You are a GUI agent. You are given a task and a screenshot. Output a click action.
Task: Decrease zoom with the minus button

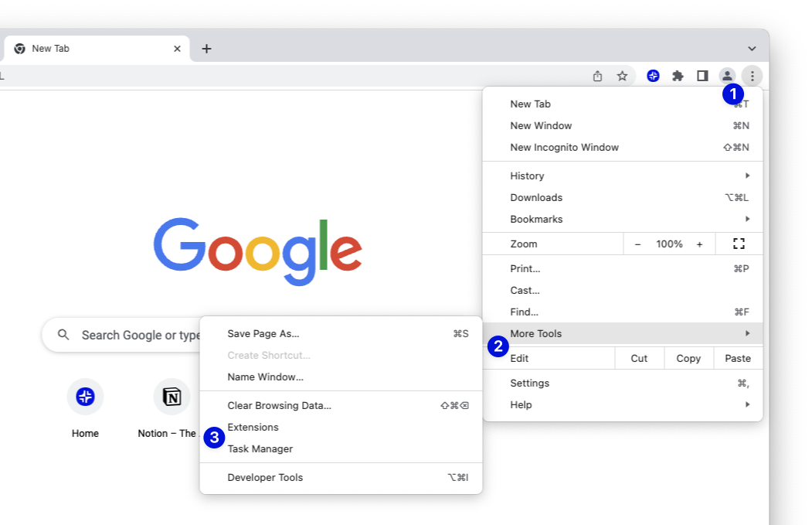click(637, 244)
